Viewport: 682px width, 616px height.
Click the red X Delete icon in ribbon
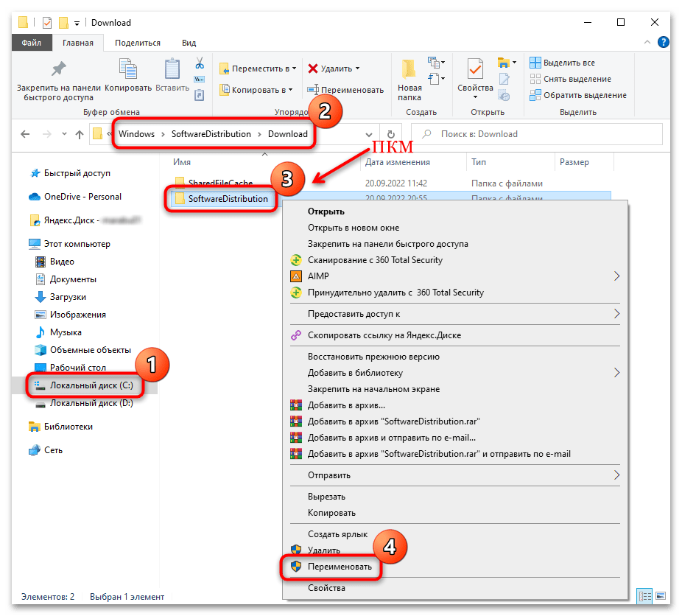click(313, 69)
